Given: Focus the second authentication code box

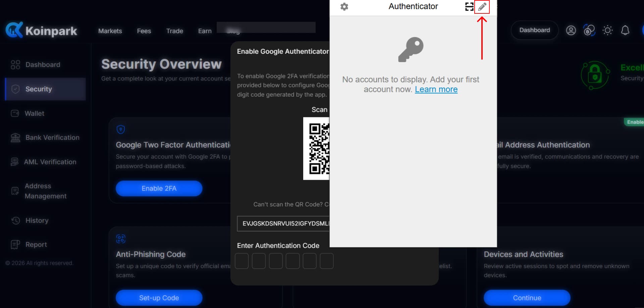Looking at the screenshot, I should [x=259, y=261].
